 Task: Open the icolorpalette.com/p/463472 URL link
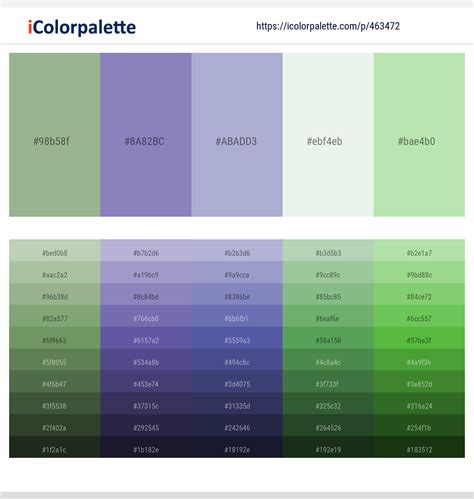328,26
